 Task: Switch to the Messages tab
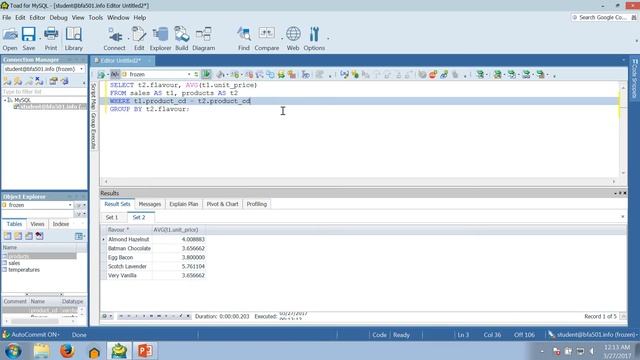(x=150, y=204)
